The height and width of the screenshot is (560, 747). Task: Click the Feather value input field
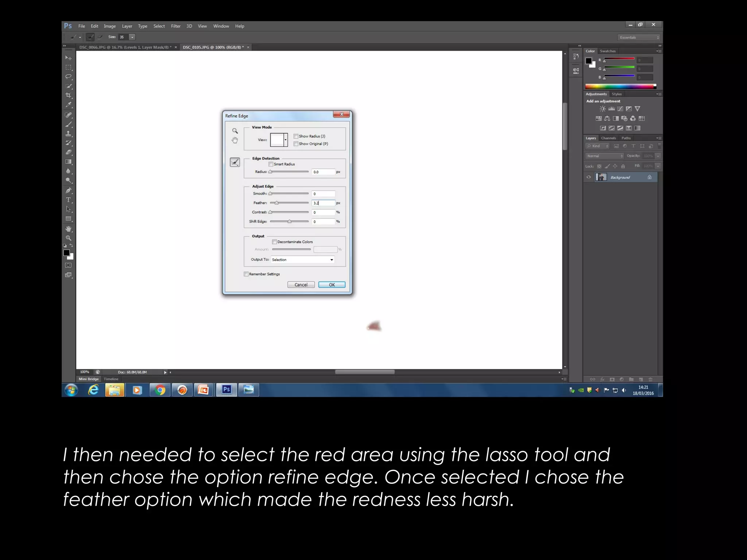pos(323,203)
